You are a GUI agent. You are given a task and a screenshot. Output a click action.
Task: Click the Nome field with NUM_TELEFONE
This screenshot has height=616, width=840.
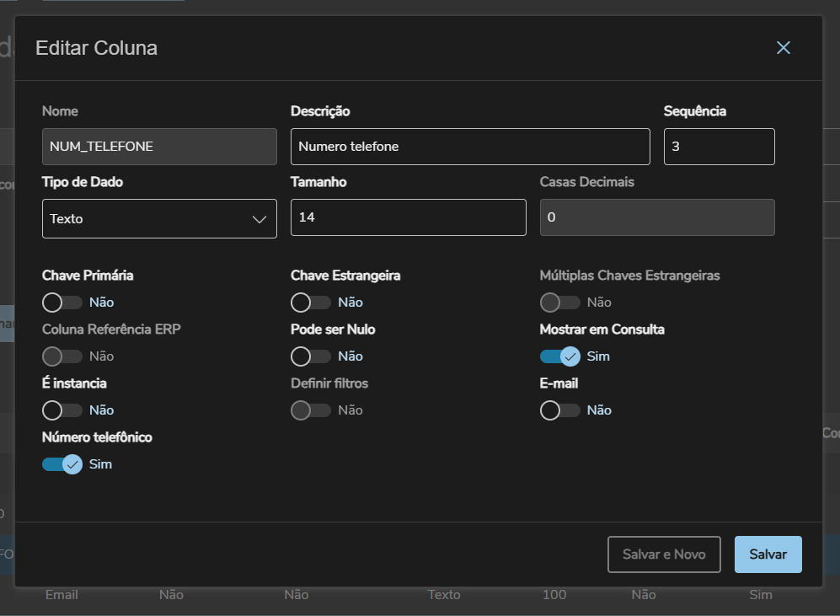159,147
